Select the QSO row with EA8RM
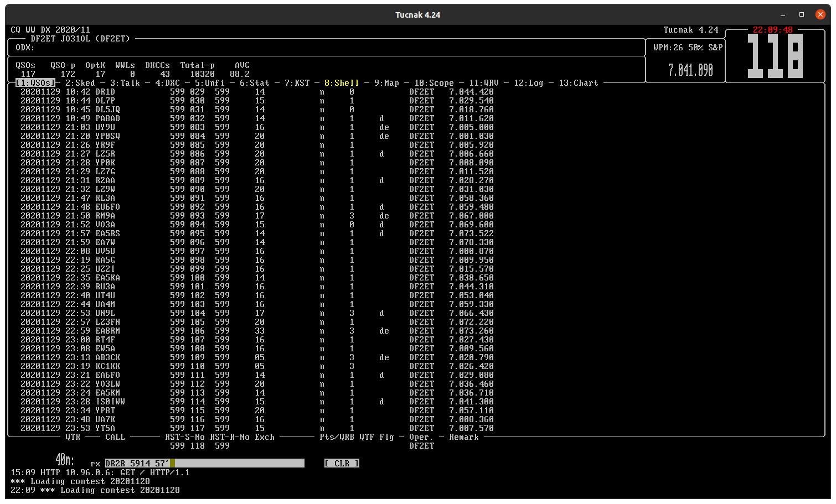836x504 pixels. pos(257,331)
